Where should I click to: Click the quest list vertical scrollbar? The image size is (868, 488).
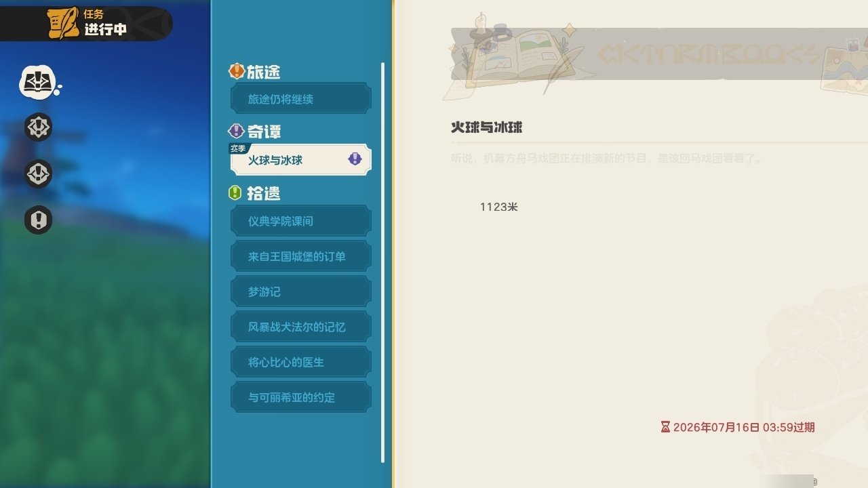coord(383,262)
